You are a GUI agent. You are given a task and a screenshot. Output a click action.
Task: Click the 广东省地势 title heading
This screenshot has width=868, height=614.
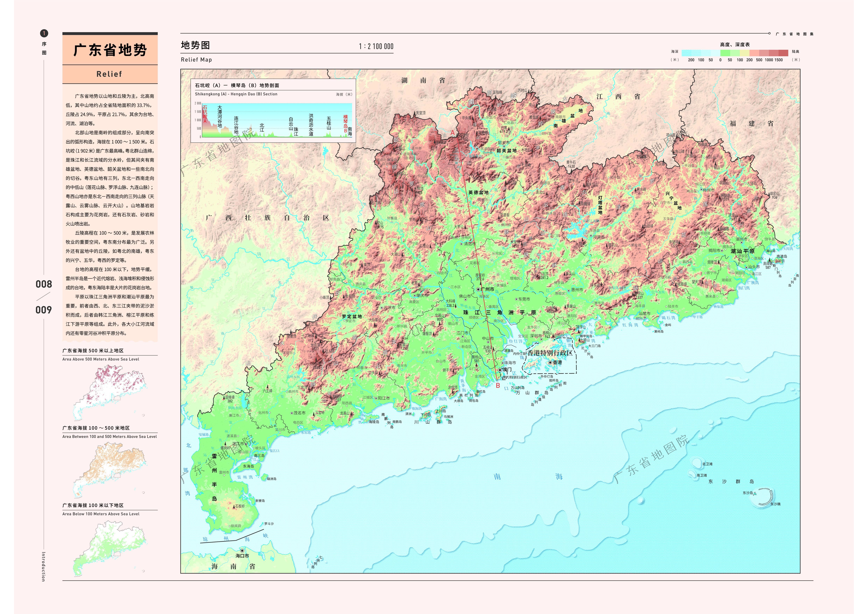pyautogui.click(x=110, y=50)
